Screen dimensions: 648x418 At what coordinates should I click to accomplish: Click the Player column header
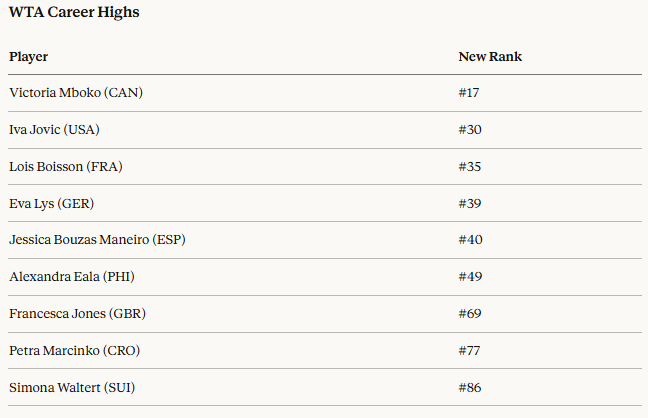[29, 57]
